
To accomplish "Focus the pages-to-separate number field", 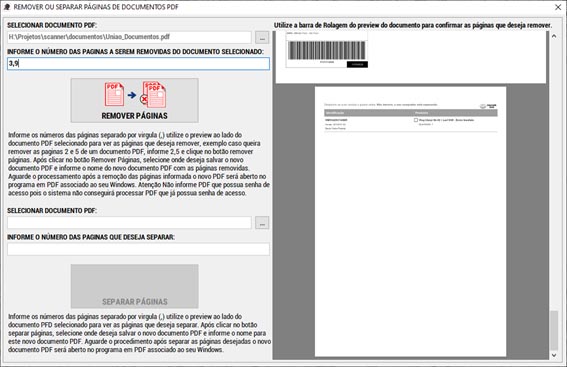I will [138, 249].
